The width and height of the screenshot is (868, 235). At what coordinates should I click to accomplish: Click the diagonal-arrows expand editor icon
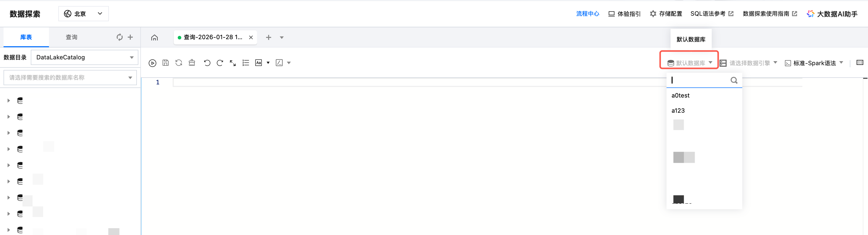(x=233, y=63)
